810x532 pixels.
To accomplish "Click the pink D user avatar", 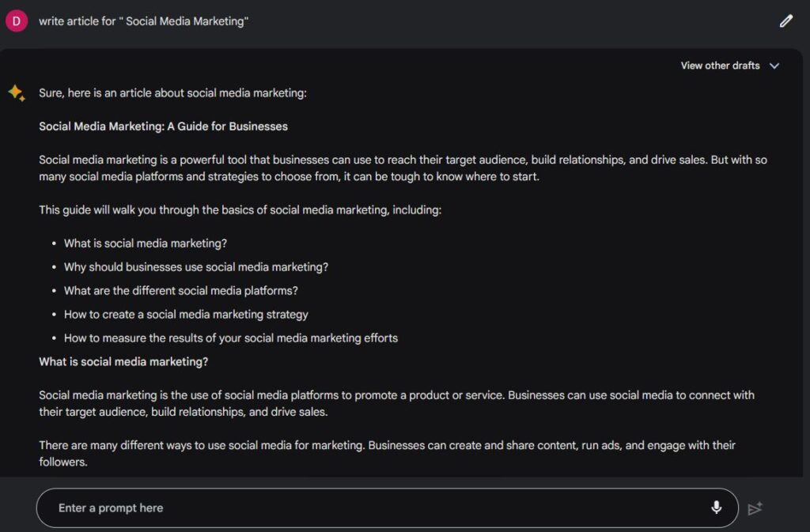I will point(17,21).
